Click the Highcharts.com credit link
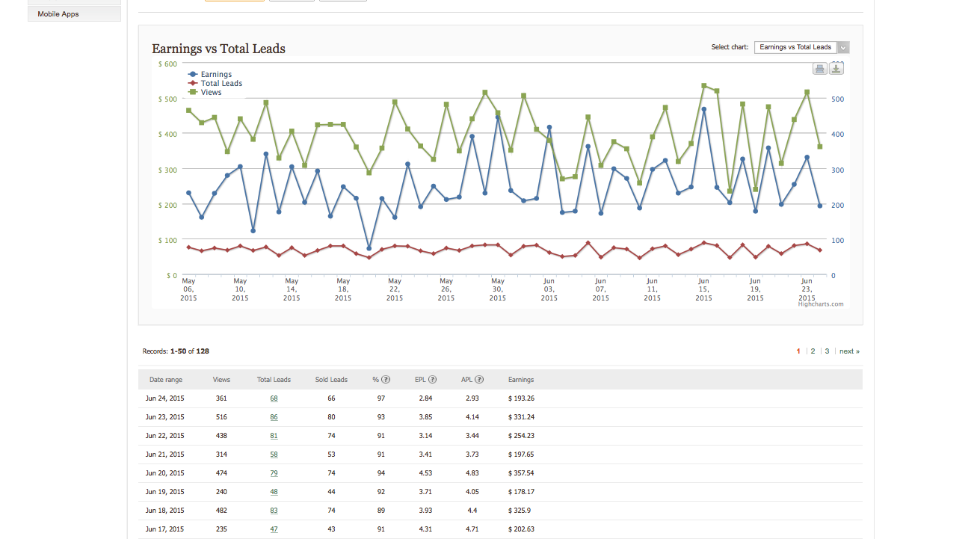The image size is (980, 539). 821,304
